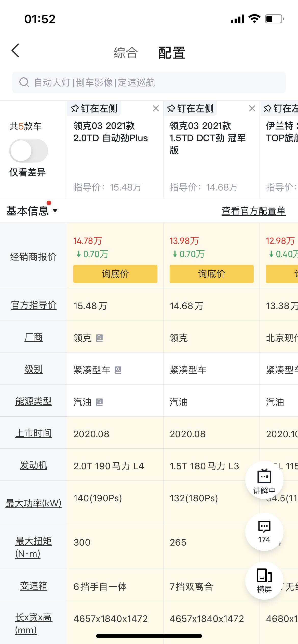
Task: Remove 领克03 1.5TD DCT劲 冠军版 column
Action: tap(252, 109)
